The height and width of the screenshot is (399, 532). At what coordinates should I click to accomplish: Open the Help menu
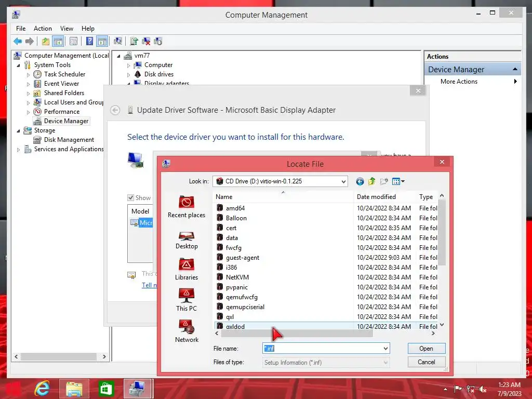[88, 29]
